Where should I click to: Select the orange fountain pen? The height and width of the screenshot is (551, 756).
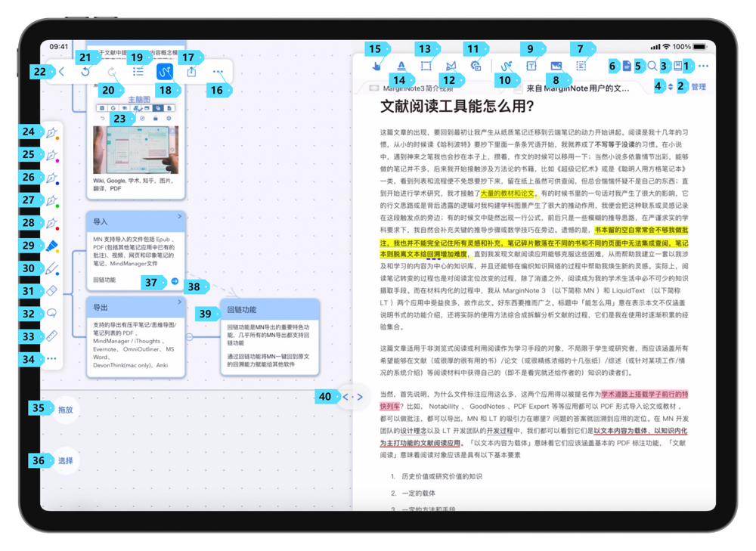point(52,132)
